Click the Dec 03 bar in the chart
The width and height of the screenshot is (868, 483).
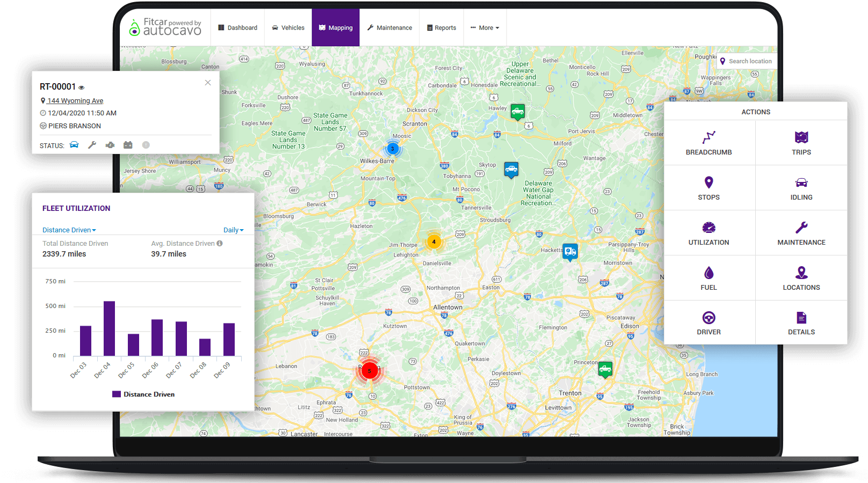point(85,341)
